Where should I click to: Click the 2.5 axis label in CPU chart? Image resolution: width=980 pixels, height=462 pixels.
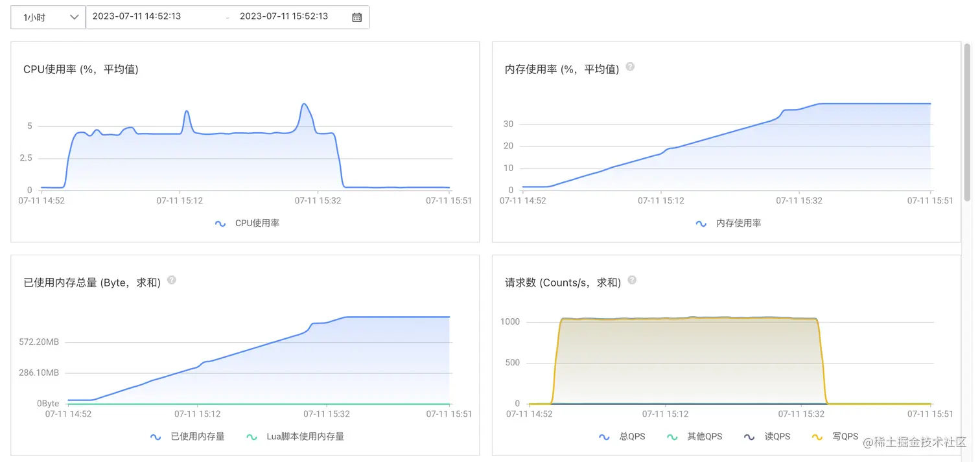(26, 158)
